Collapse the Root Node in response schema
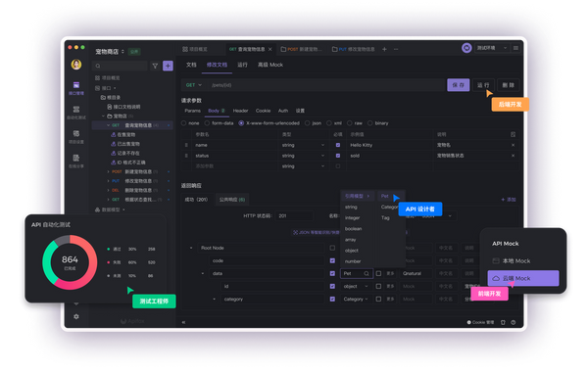 pyautogui.click(x=191, y=248)
